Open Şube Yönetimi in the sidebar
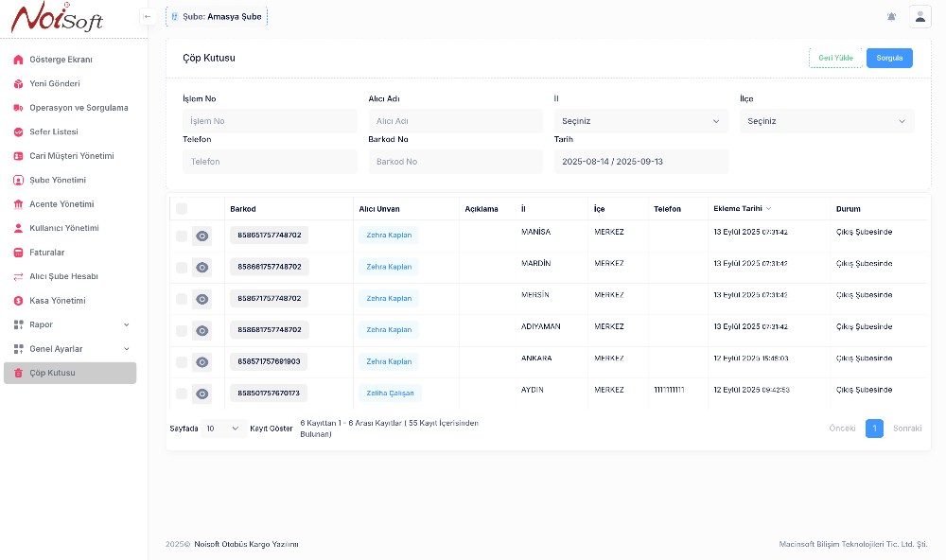The width and height of the screenshot is (946, 560). pos(58,180)
